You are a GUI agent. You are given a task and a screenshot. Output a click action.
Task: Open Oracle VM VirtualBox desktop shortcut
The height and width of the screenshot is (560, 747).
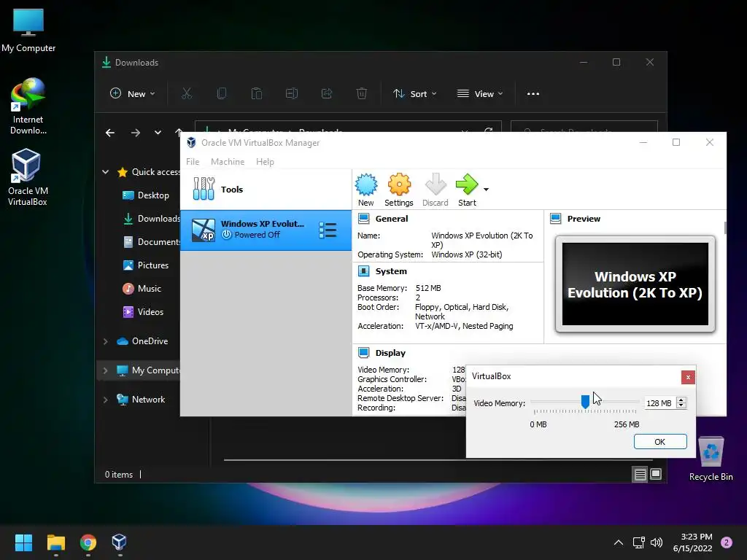(28, 177)
